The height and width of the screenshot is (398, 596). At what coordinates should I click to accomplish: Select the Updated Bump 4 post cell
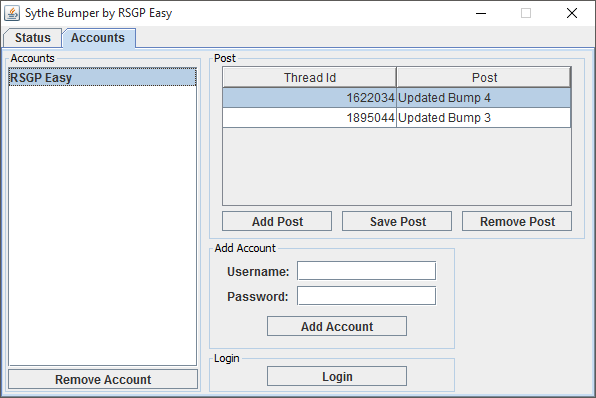pyautogui.click(x=483, y=98)
